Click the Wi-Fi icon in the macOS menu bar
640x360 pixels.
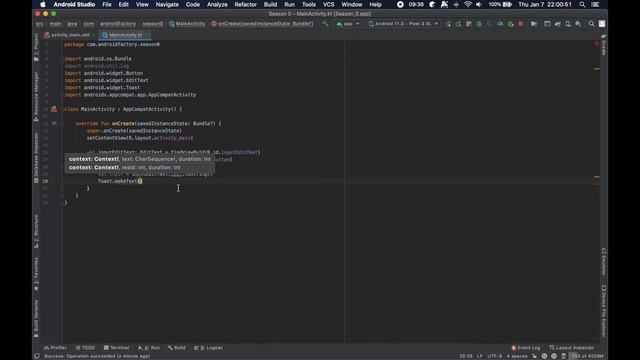pos(468,4)
